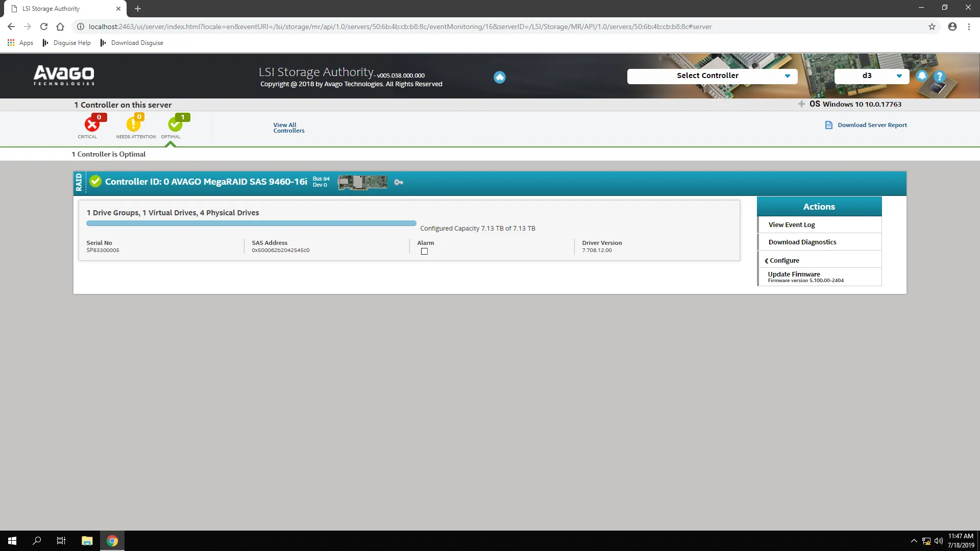Click the Download Server Report document icon
This screenshot has height=551, width=980.
[829, 125]
